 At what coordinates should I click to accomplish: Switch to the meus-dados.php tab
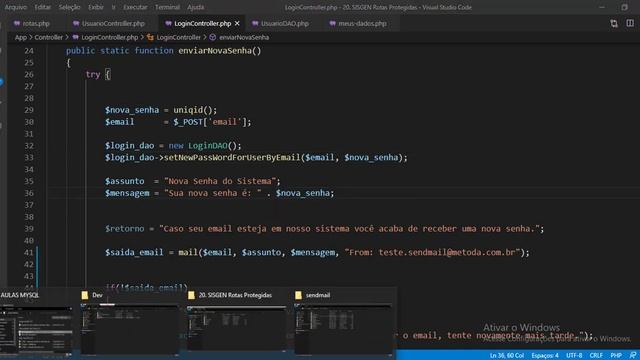tap(362, 23)
